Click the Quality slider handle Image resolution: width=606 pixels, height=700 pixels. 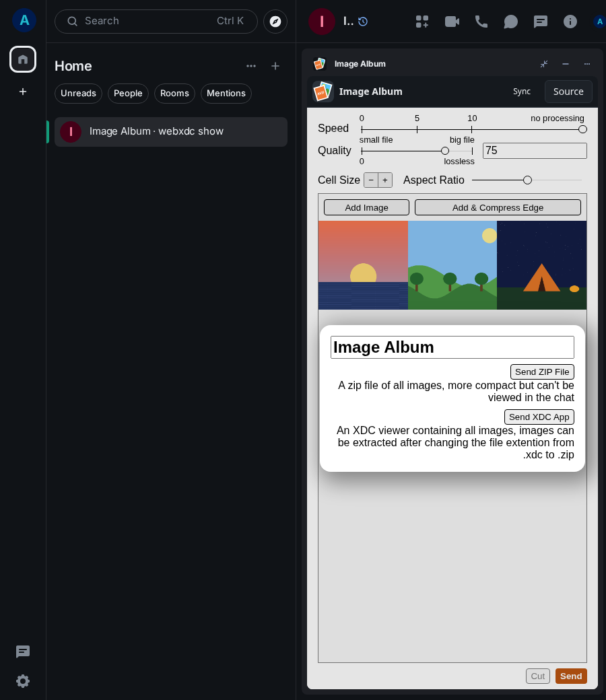point(445,151)
